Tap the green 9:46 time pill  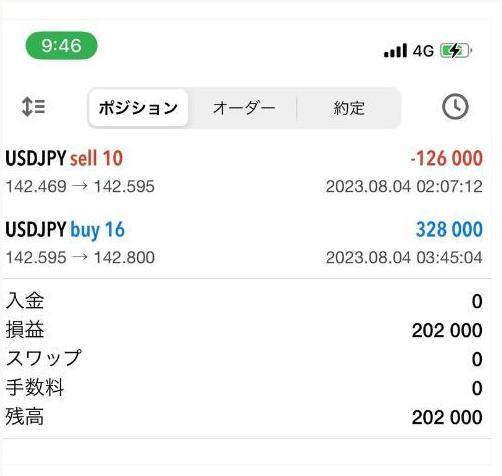point(61,45)
